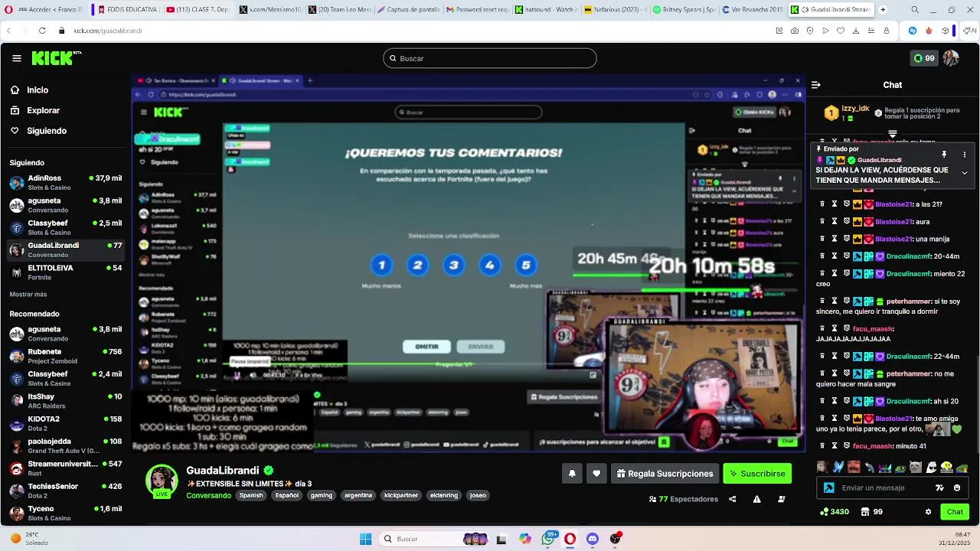Unpin the pinned chat message
980x551 pixels.
pyautogui.click(x=944, y=155)
